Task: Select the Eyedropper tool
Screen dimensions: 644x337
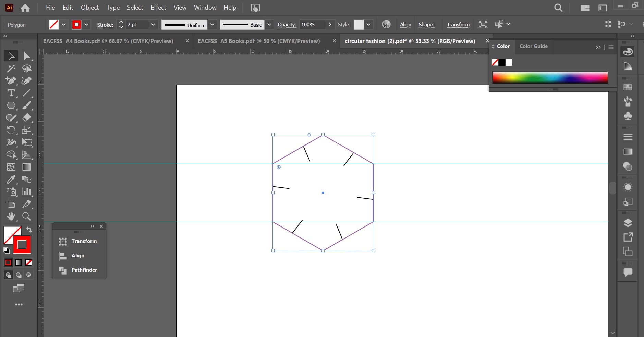Action: [11, 179]
